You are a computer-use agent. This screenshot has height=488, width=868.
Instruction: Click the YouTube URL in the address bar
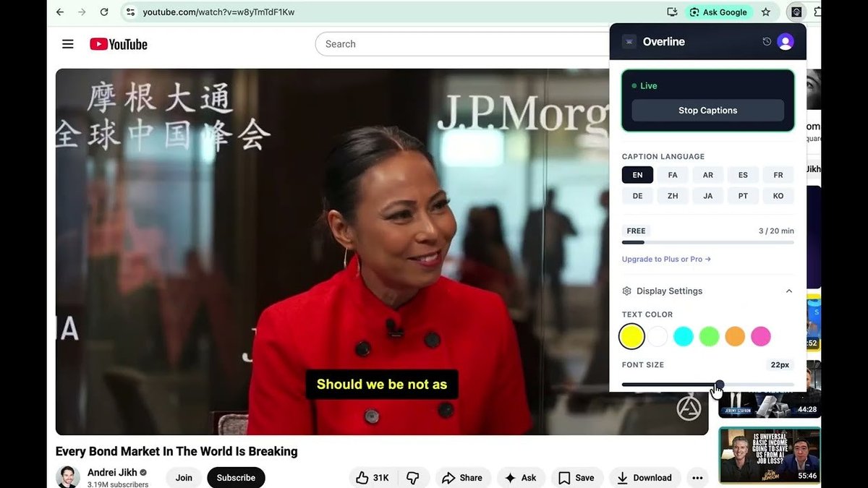tap(218, 12)
